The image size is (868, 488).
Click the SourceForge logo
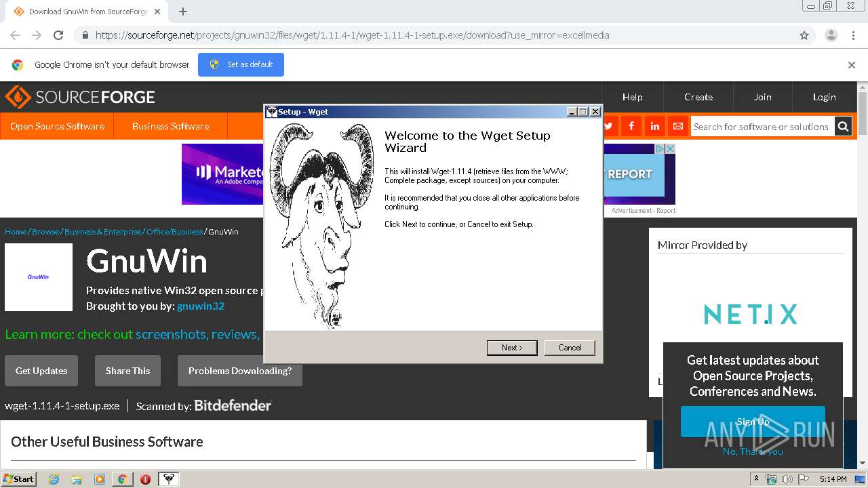(x=80, y=97)
